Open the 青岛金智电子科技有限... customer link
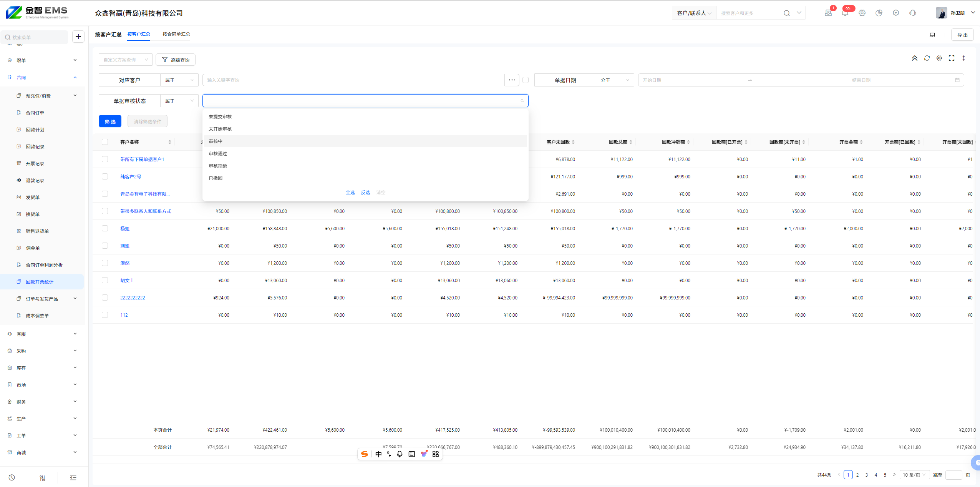 [145, 194]
